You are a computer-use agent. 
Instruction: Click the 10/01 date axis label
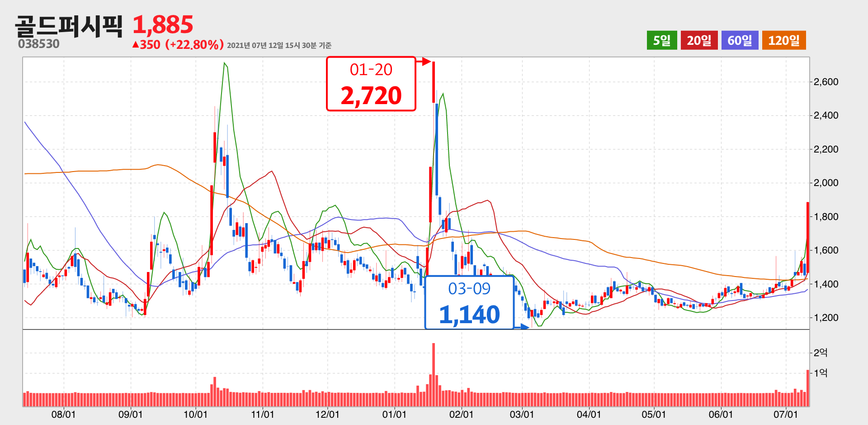point(196,415)
